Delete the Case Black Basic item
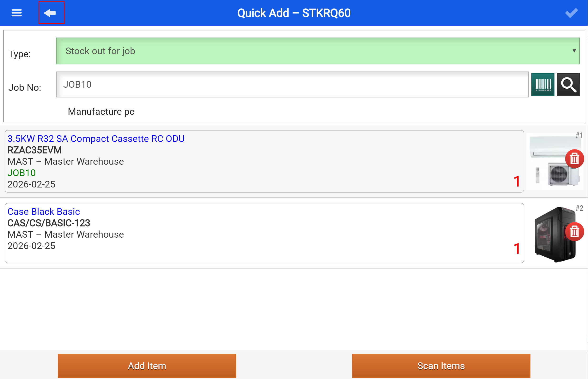The image size is (588, 379). [574, 232]
